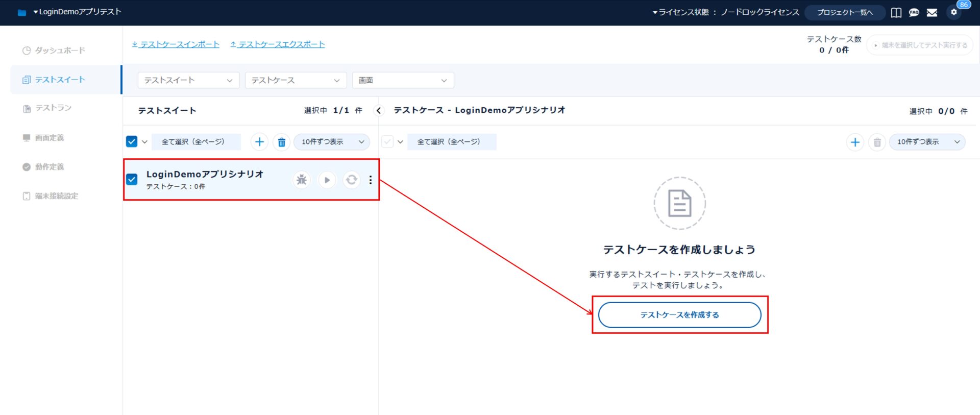Click the refresh sync icon on the suite row
The width and height of the screenshot is (980, 415).
[x=351, y=180]
